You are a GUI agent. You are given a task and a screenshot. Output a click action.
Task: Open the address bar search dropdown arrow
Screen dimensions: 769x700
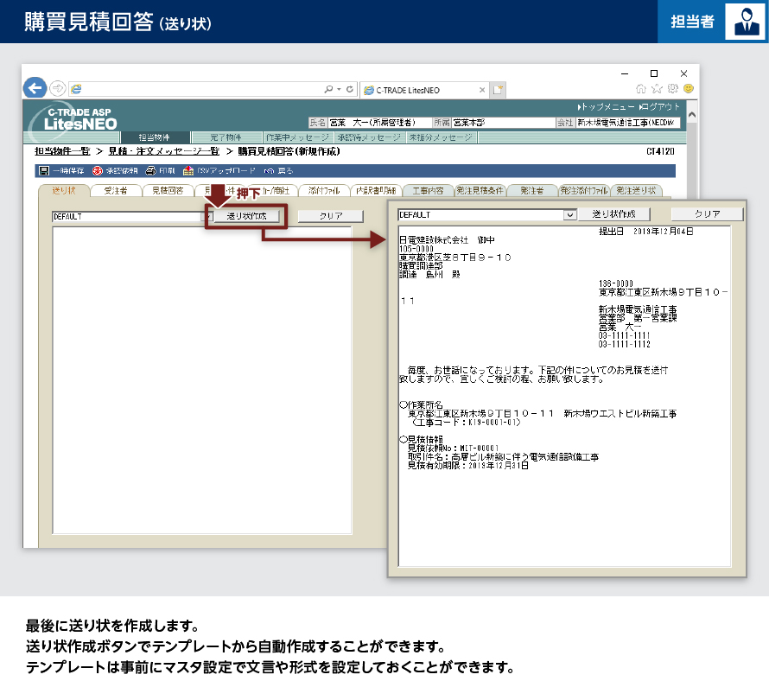click(340, 89)
